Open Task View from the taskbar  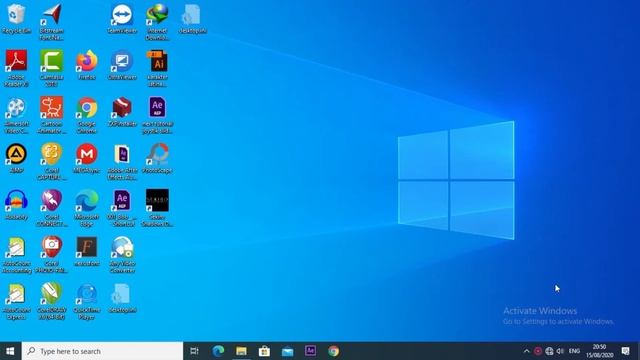(195, 351)
